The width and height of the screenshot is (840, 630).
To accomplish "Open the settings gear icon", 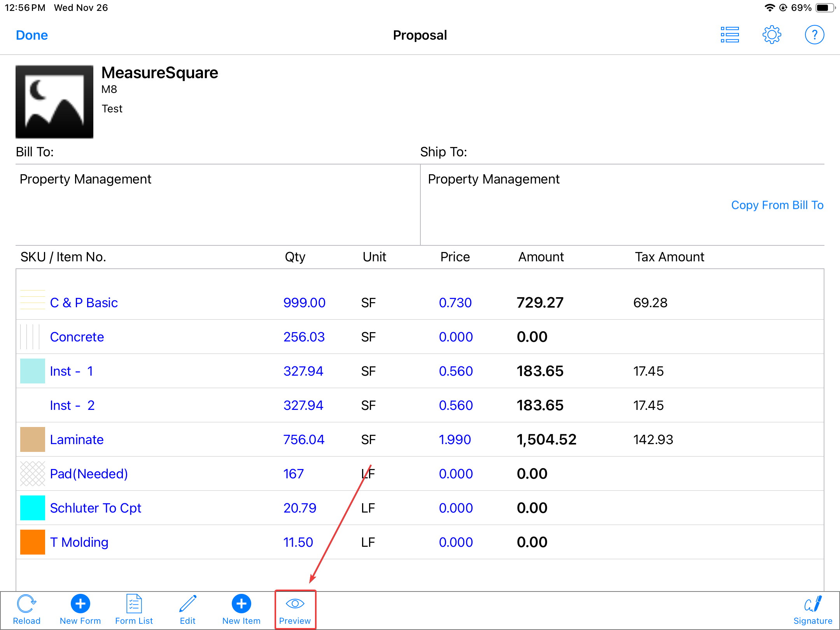I will [x=772, y=35].
